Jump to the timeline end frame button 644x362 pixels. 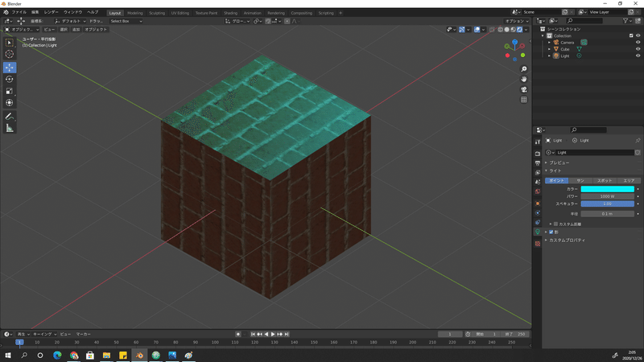click(x=287, y=334)
